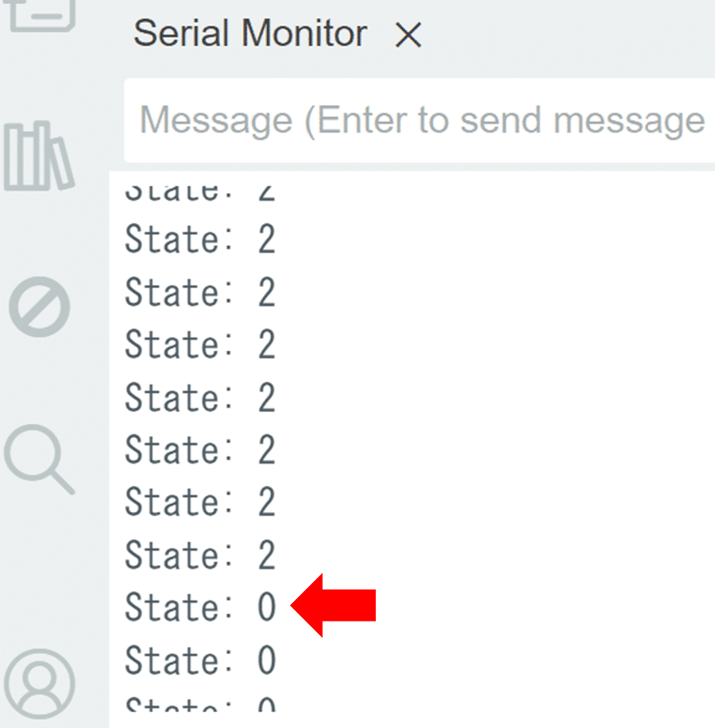Viewport: 715px width, 728px height.
Task: Select the State: 0 line beside red arrow
Action: click(200, 607)
